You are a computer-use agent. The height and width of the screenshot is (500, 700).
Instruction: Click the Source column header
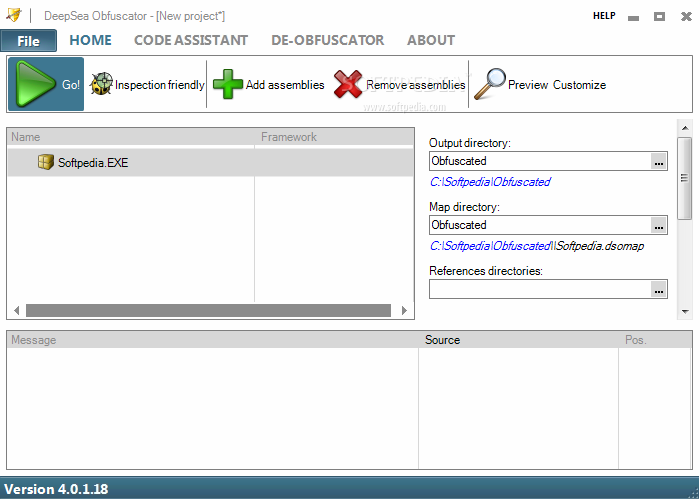(x=518, y=340)
